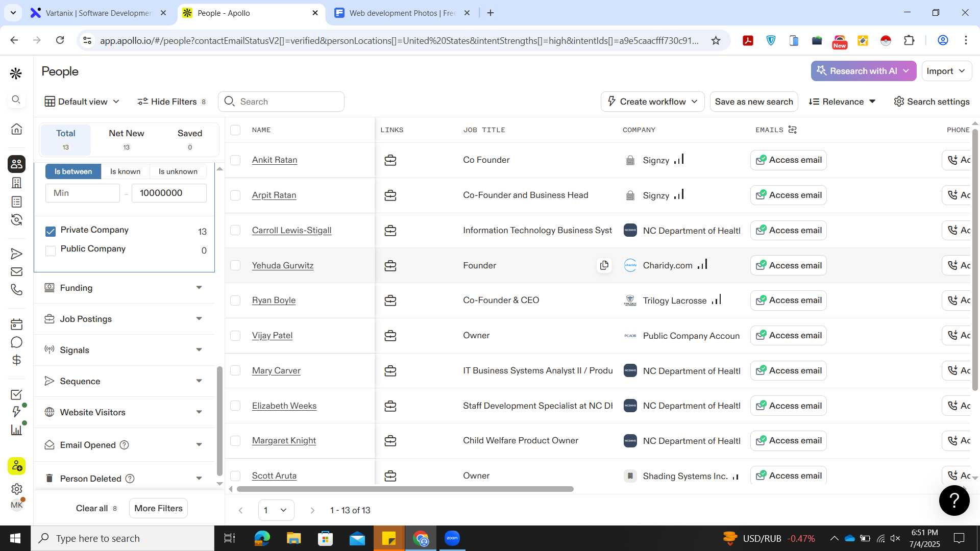
Task: Open the Tasks checkmark icon in the sidebar
Action: pyautogui.click(x=16, y=394)
